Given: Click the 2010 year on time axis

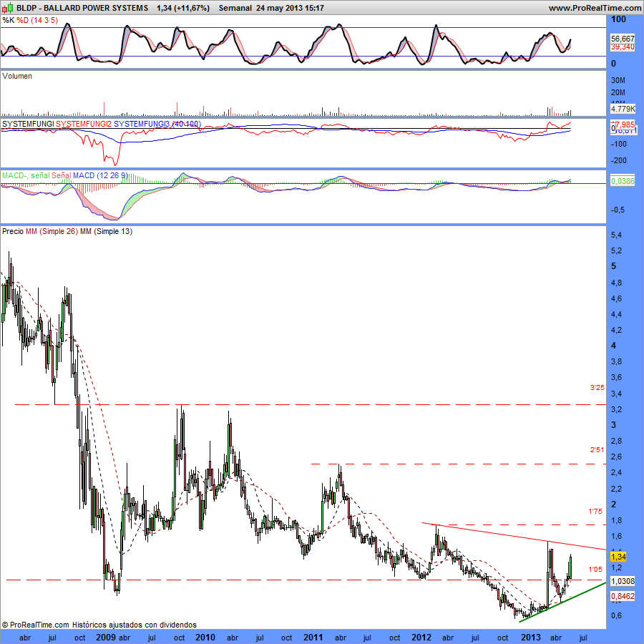Looking at the screenshot, I should tap(205, 637).
